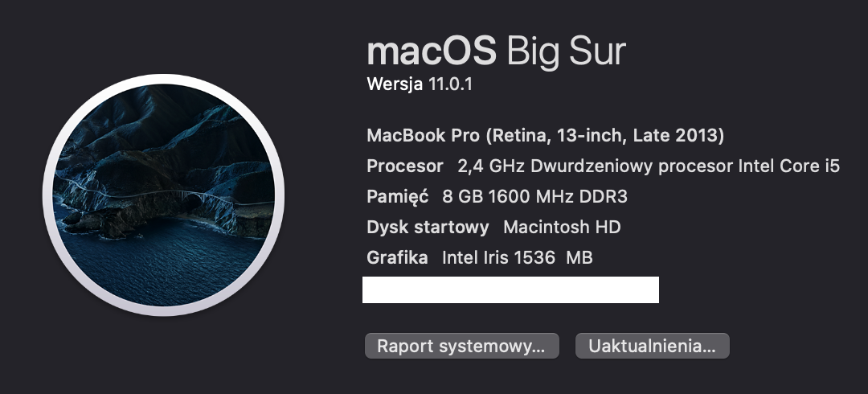Select MacBook Pro (Retina, 13-inch, Late 2013) text
Viewport: 868px width, 394px height.
545,135
